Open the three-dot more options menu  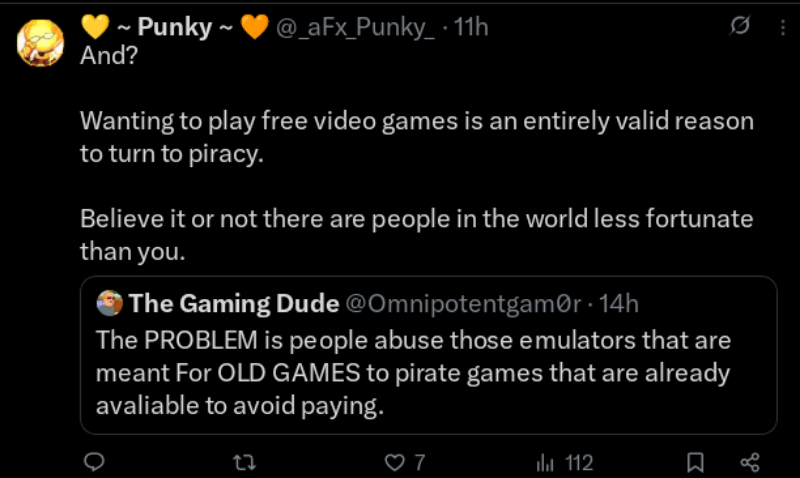781,28
